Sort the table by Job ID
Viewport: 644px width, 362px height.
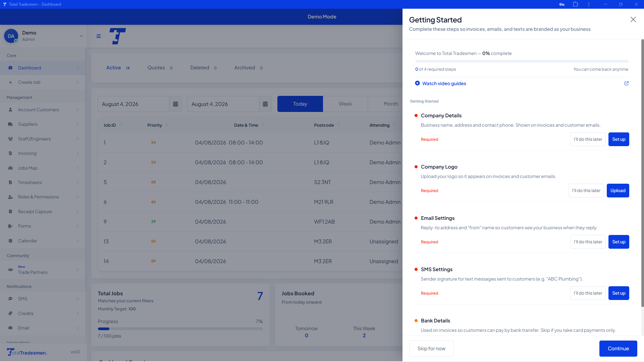[113, 125]
